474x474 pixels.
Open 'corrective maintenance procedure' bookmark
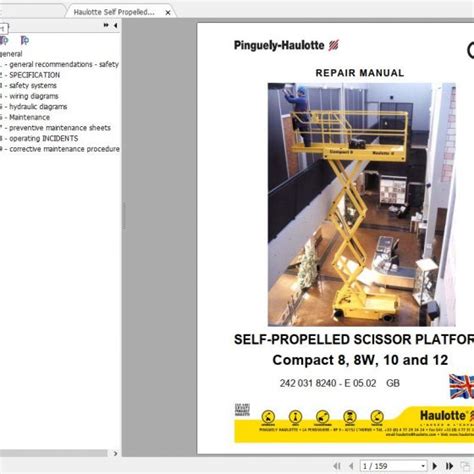64,149
